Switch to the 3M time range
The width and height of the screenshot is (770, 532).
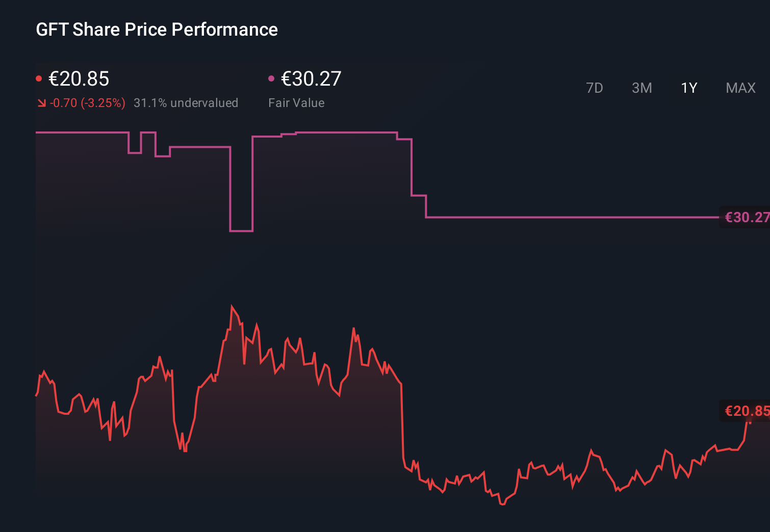tap(641, 88)
